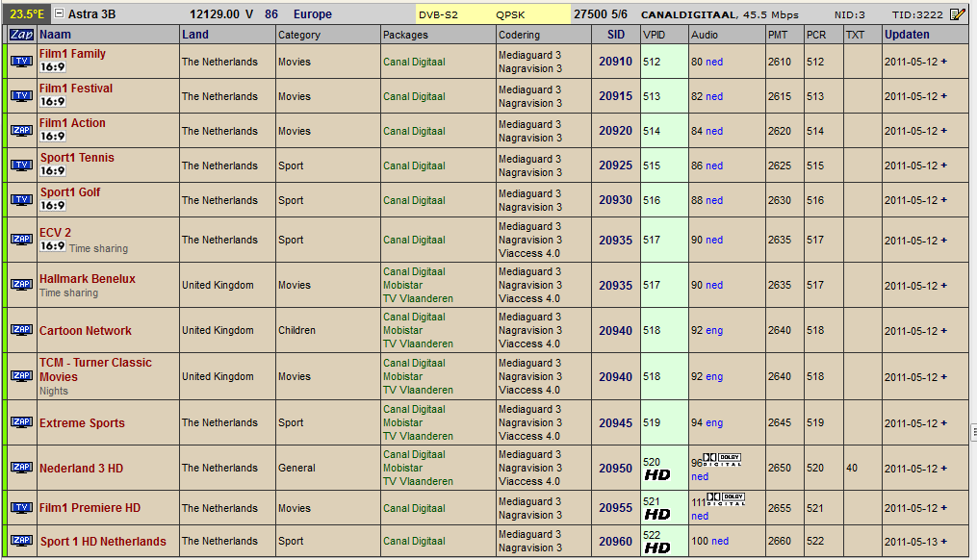Click the ZAP icon for Hallmark Benelux
The image size is (977, 560).
click(x=21, y=285)
